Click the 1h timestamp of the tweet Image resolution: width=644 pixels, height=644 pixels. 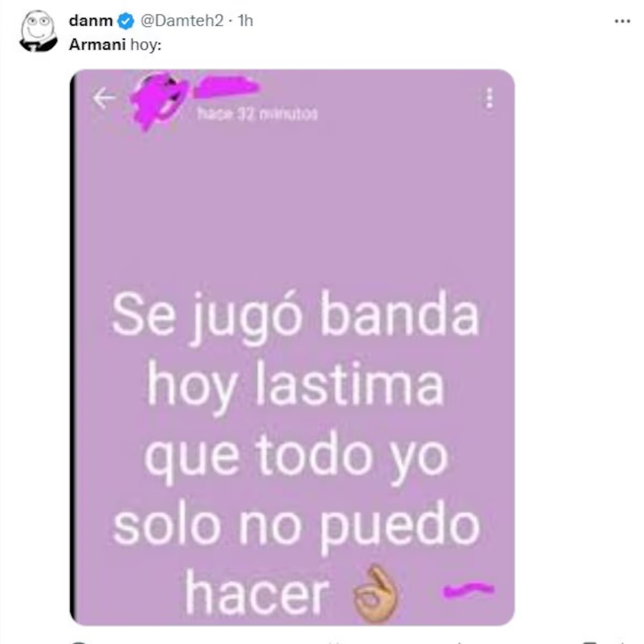tap(245, 21)
